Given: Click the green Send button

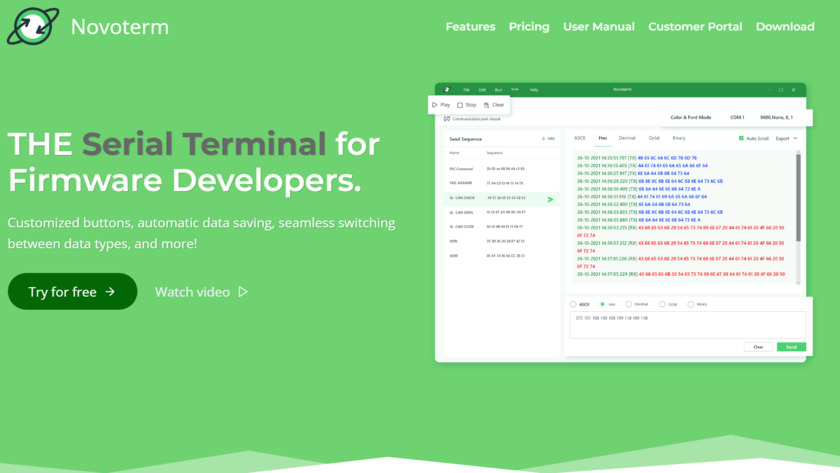Looking at the screenshot, I should pyautogui.click(x=791, y=347).
